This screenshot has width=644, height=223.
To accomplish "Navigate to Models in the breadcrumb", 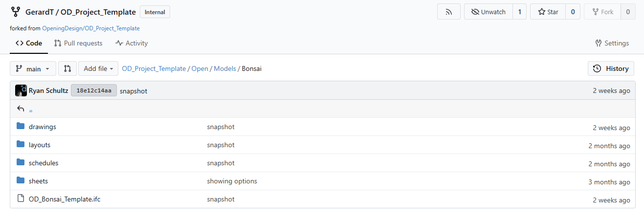I will [x=225, y=68].
